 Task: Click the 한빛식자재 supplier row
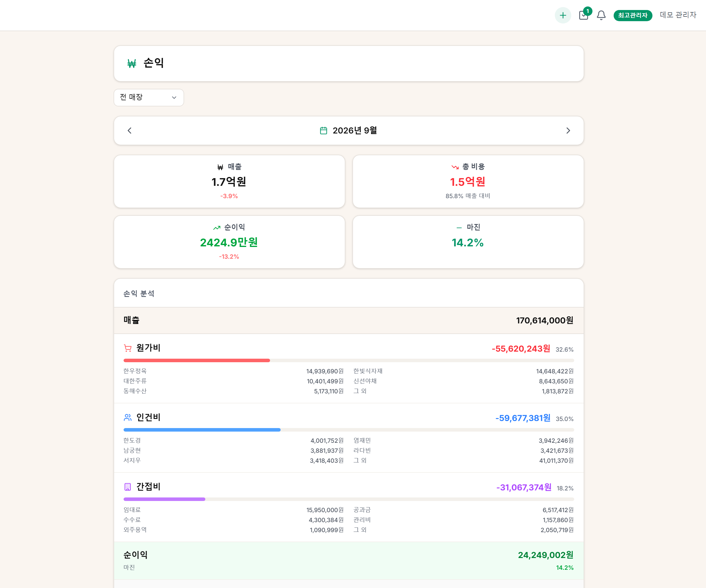(x=463, y=371)
